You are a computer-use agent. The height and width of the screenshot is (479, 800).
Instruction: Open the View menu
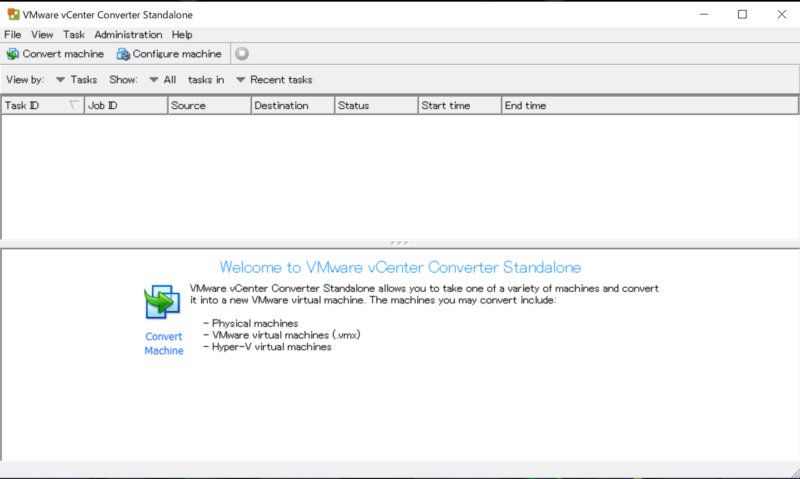point(42,35)
